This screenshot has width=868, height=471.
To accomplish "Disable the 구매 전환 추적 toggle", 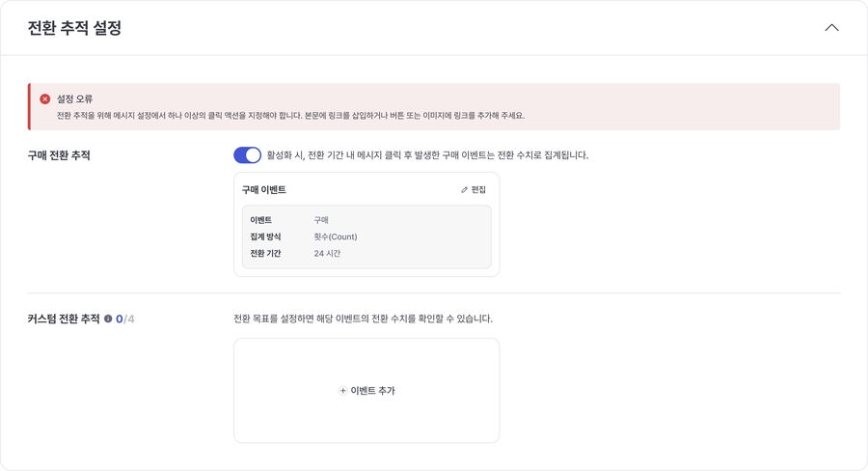I will coord(247,155).
